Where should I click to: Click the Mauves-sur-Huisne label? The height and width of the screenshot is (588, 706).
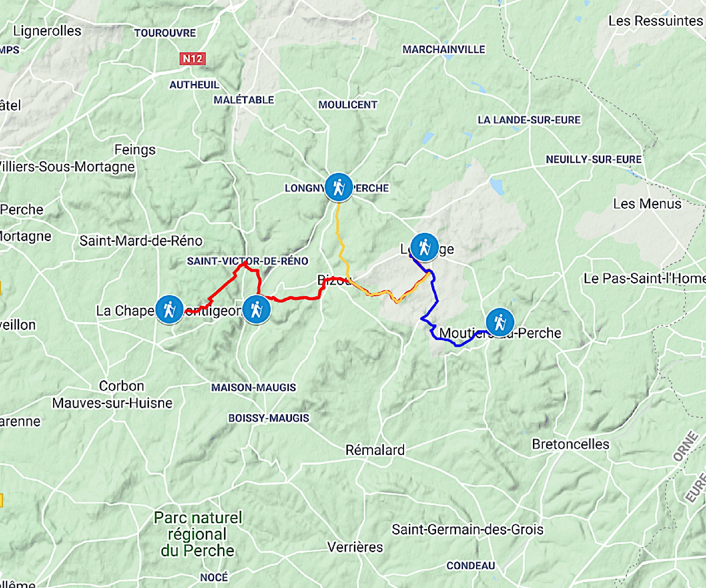[112, 403]
